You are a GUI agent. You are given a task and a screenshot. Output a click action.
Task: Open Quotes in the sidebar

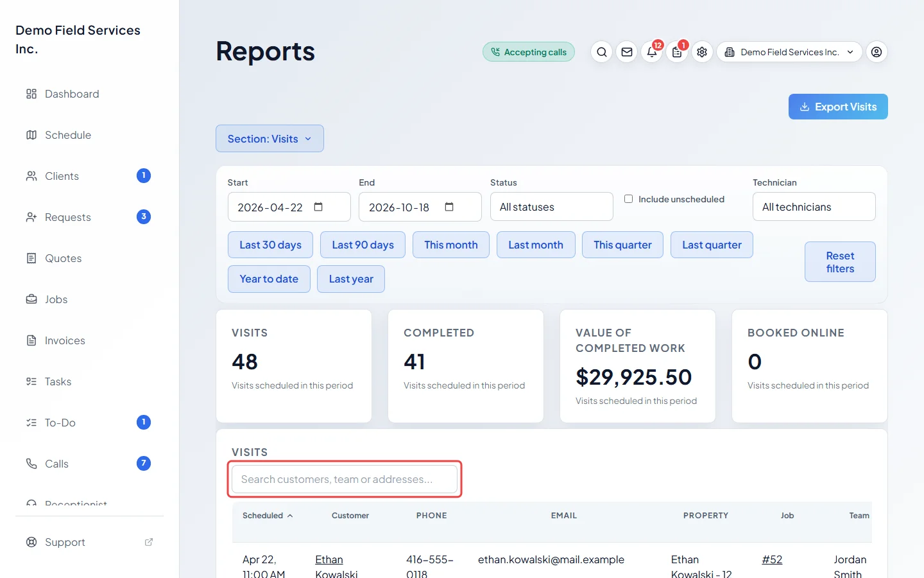click(x=63, y=258)
